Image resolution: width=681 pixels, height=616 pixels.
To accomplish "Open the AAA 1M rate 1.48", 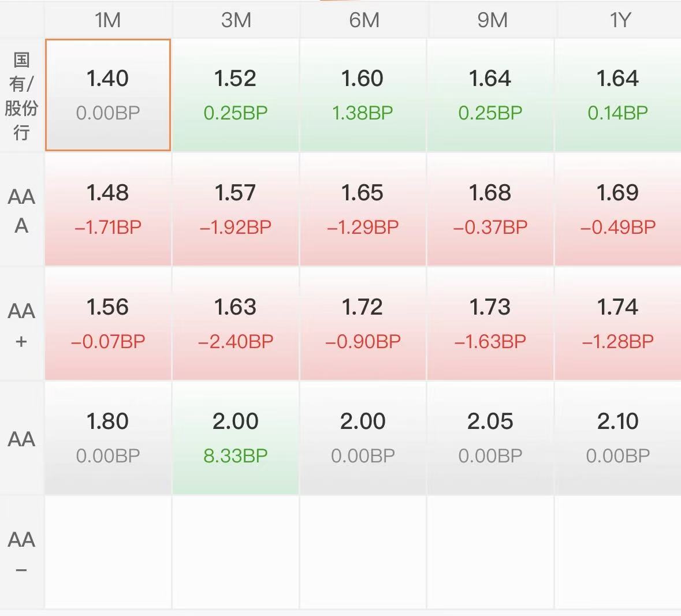I will [x=107, y=209].
